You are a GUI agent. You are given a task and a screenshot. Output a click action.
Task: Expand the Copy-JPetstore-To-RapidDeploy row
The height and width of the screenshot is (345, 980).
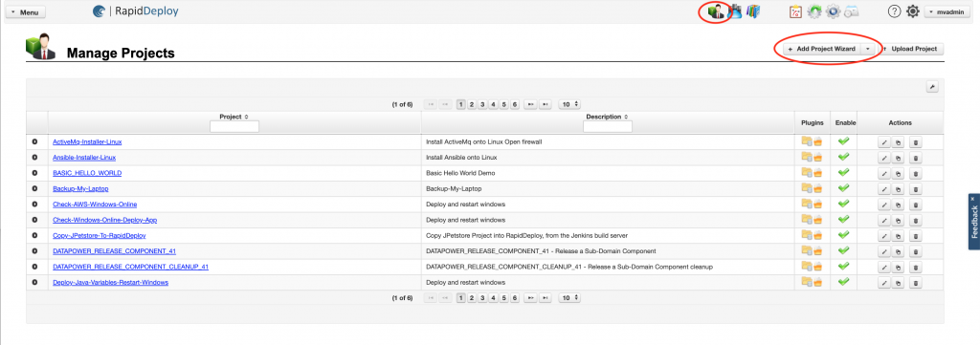point(35,235)
